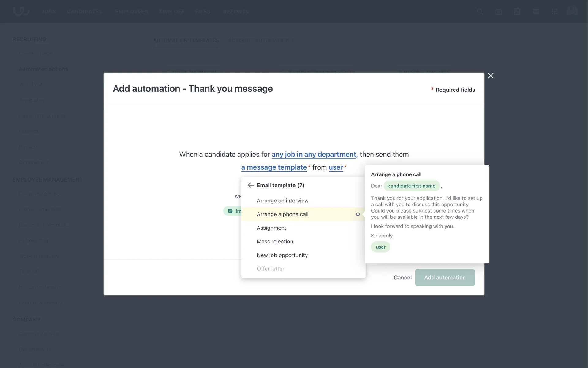Open the search icon in top navigation
The height and width of the screenshot is (368, 588).
click(480, 12)
